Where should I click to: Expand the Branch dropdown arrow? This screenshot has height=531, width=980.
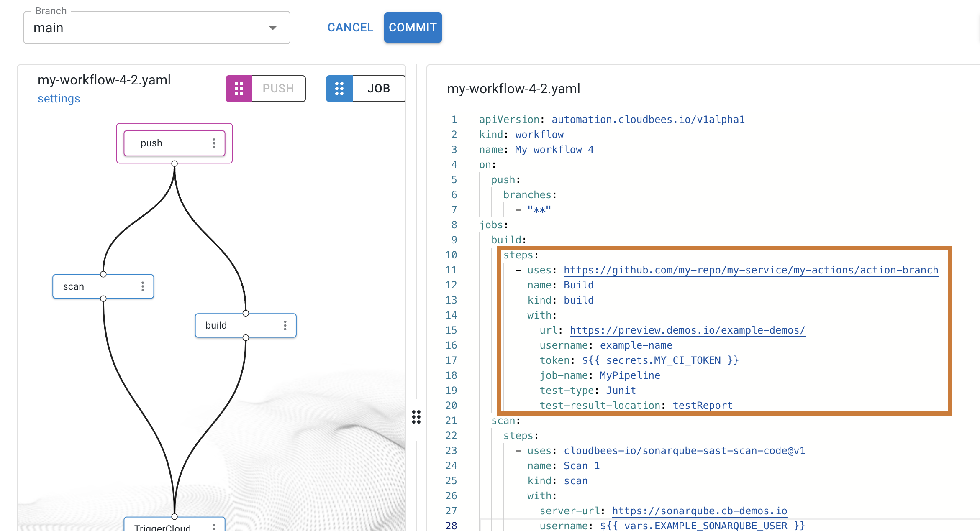pyautogui.click(x=273, y=28)
